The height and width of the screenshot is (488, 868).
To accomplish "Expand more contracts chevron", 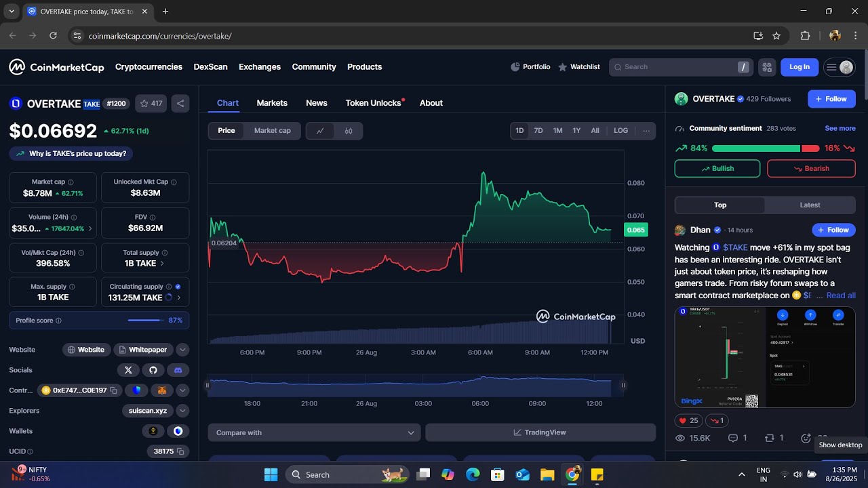I will (182, 390).
